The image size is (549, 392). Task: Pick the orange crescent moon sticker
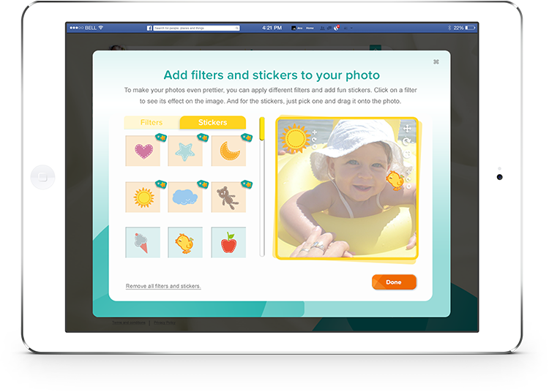[228, 151]
